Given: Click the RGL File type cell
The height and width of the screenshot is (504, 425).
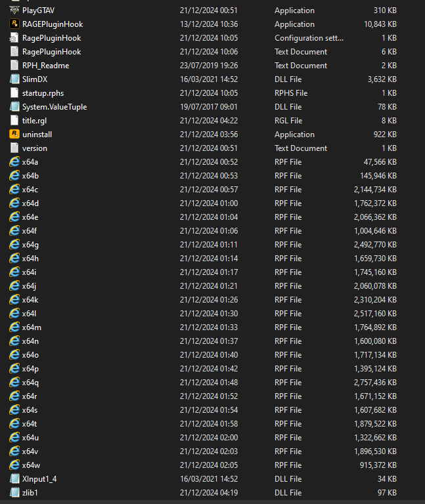Looking at the screenshot, I should click(288, 121).
